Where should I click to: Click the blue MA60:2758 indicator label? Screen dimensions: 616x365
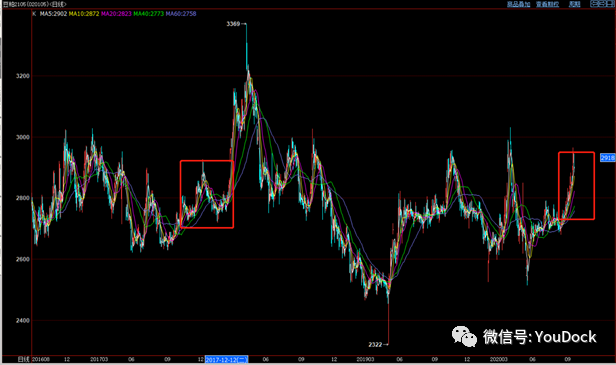(181, 14)
